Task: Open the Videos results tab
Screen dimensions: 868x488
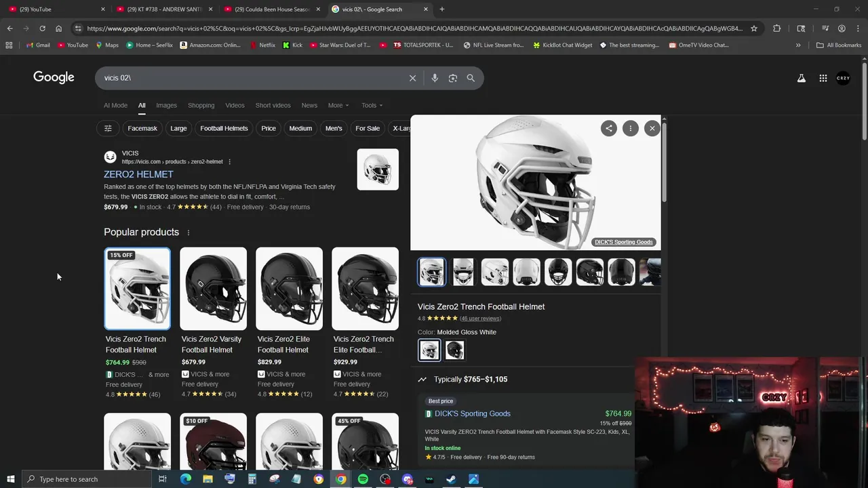Action: coord(235,105)
